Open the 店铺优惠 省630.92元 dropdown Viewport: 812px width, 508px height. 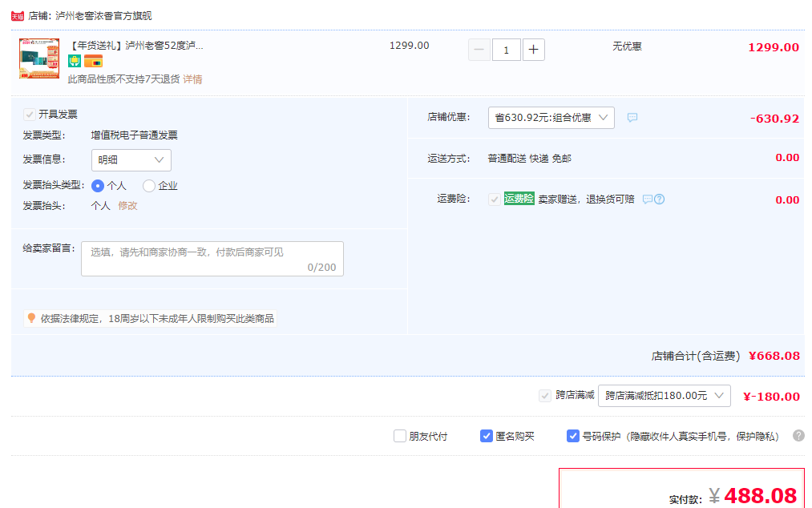point(551,118)
